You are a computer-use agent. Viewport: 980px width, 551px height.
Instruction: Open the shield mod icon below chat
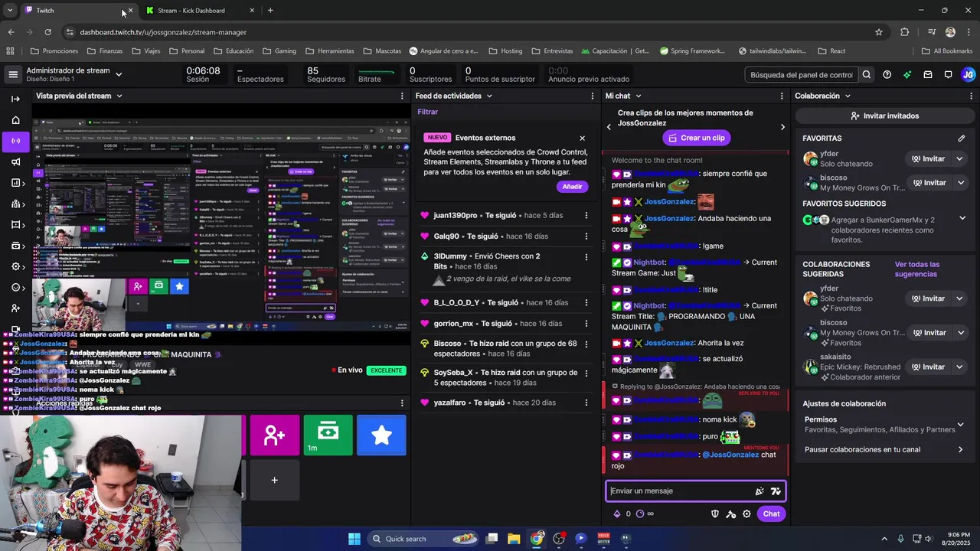715,514
